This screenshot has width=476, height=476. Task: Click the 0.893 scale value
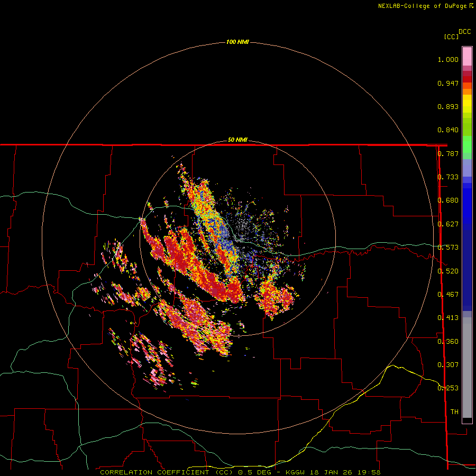pyautogui.click(x=448, y=106)
